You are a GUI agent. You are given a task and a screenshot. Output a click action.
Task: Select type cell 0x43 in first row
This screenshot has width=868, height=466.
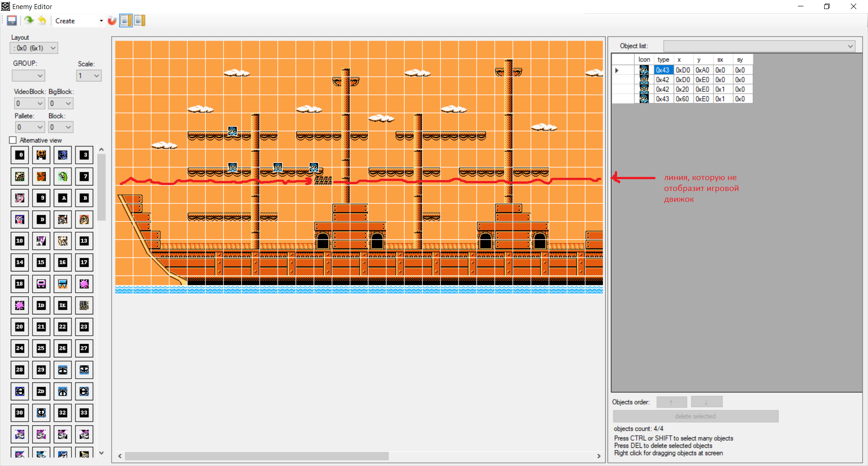(x=664, y=70)
